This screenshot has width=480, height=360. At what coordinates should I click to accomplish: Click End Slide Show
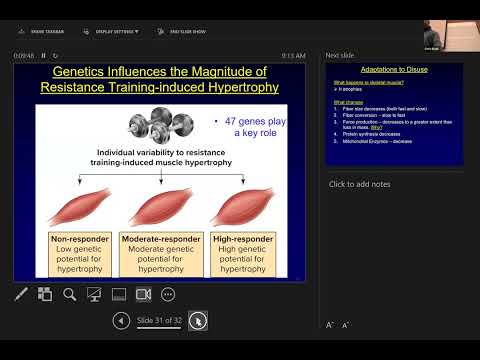click(x=182, y=32)
